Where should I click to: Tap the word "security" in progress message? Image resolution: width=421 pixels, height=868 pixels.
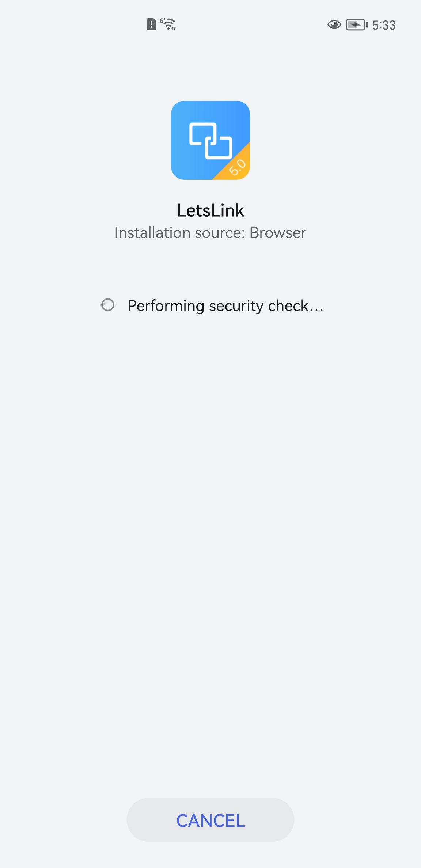click(236, 306)
